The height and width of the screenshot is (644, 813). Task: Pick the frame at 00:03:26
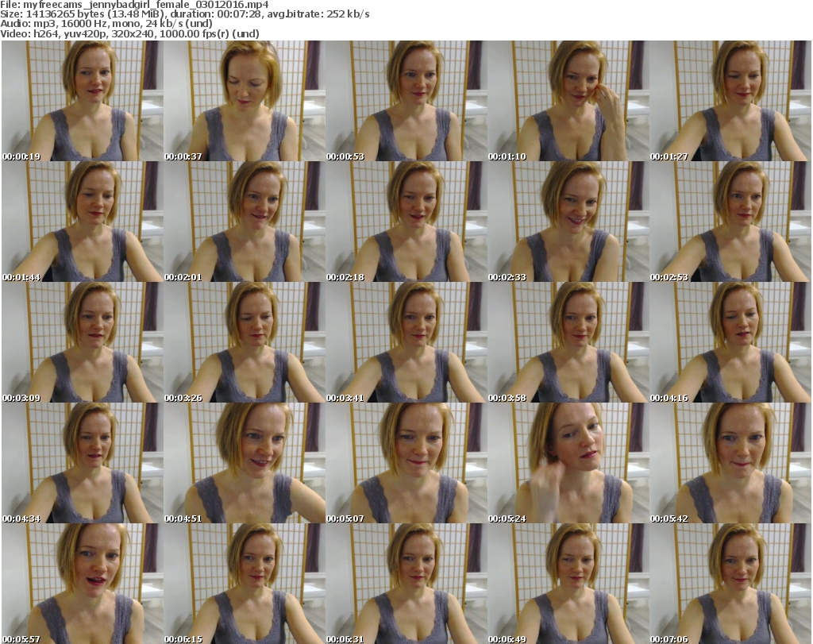(245, 342)
